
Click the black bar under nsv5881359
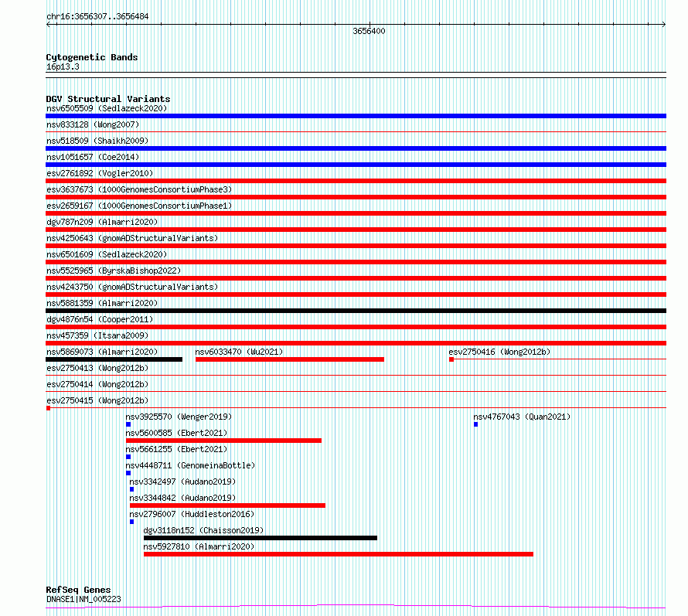pos(356,311)
